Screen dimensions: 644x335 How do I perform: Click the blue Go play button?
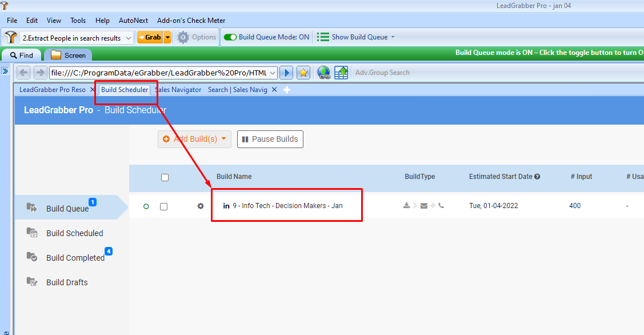286,73
